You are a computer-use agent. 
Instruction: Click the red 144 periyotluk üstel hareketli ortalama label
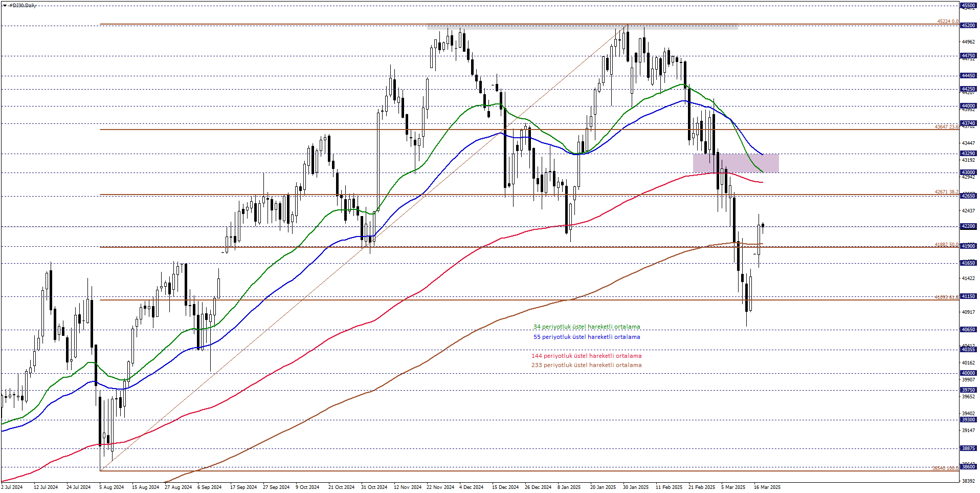[x=586, y=356]
